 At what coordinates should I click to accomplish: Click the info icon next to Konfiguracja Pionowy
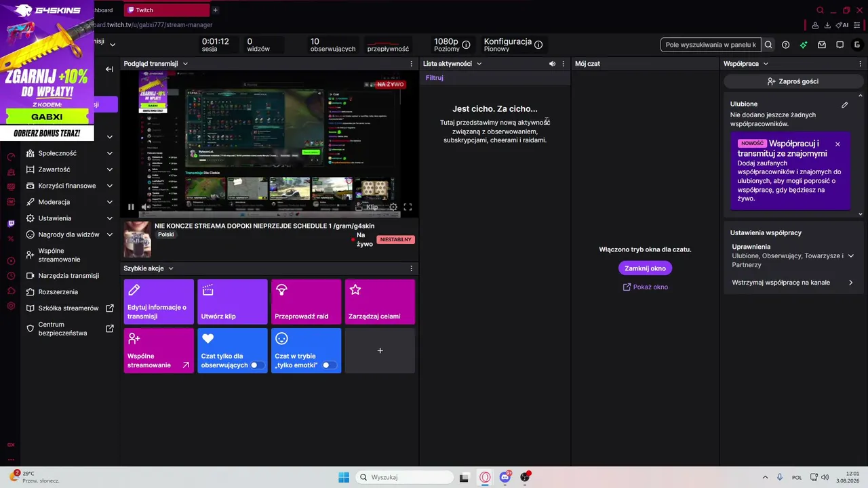click(538, 45)
